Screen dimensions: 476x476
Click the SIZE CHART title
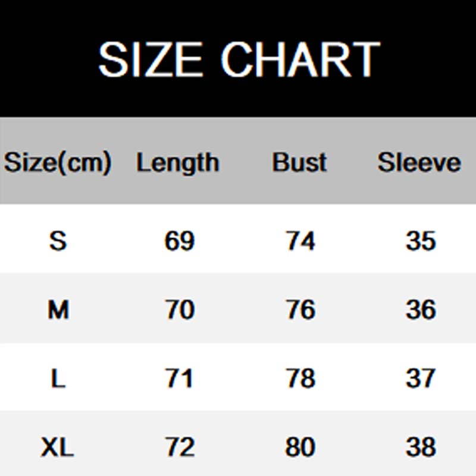[x=239, y=59]
